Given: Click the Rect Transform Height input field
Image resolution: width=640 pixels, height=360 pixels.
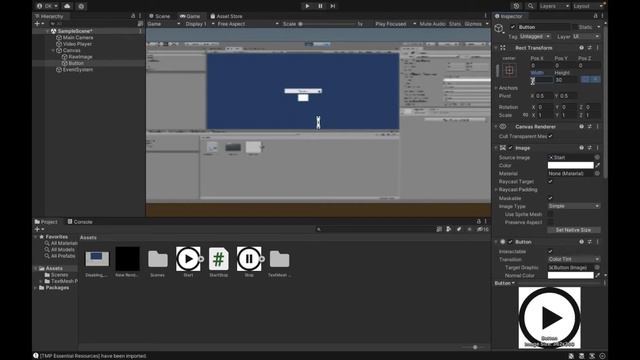Looking at the screenshot, I should click(565, 80).
